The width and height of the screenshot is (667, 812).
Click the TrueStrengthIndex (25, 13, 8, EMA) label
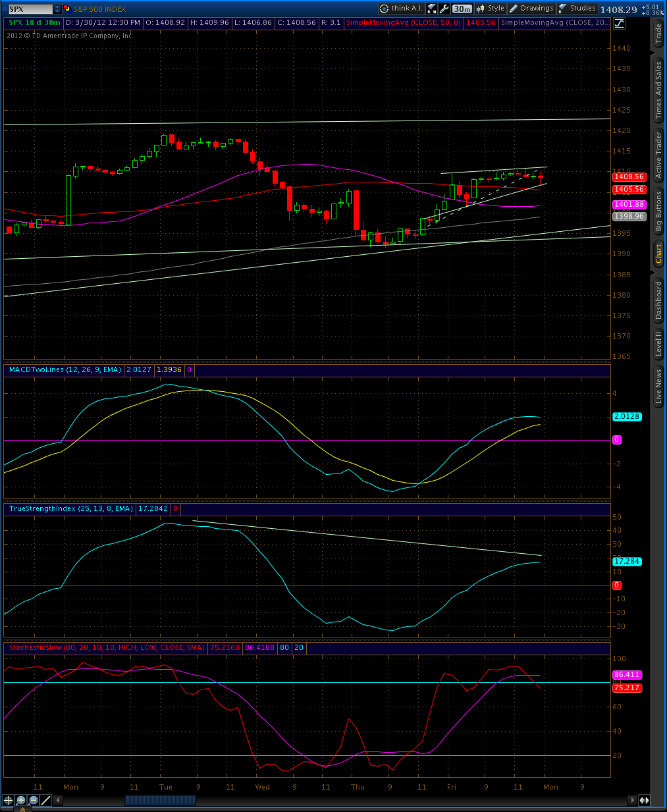pos(70,508)
